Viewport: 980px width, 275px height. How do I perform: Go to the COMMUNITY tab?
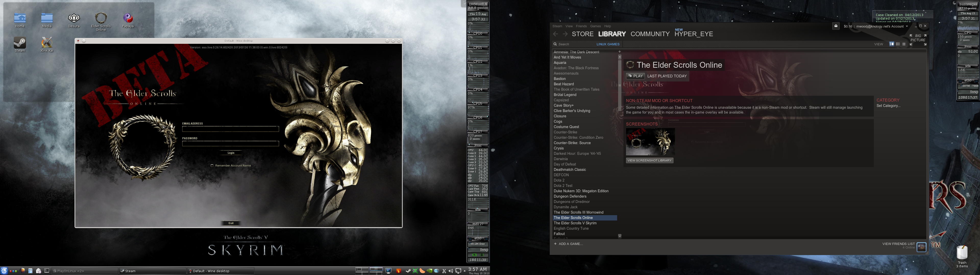(x=650, y=34)
